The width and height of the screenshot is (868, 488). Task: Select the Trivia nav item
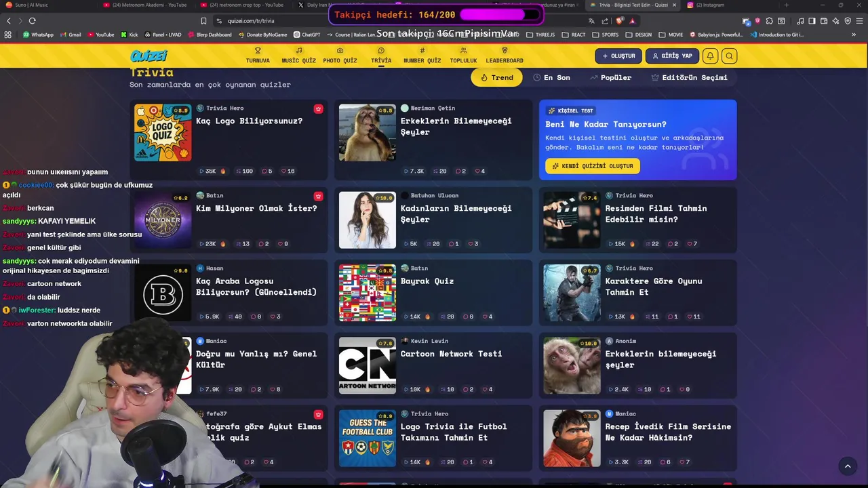(381, 56)
